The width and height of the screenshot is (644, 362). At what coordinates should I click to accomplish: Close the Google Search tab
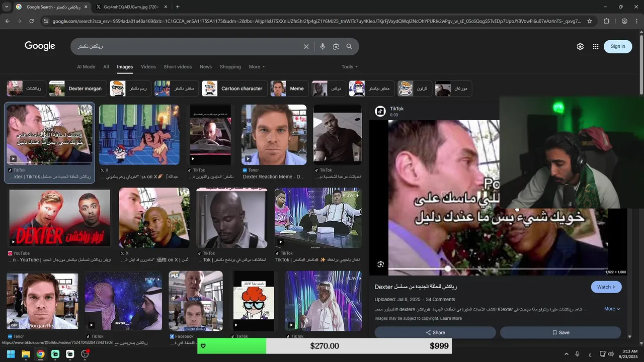click(x=86, y=7)
